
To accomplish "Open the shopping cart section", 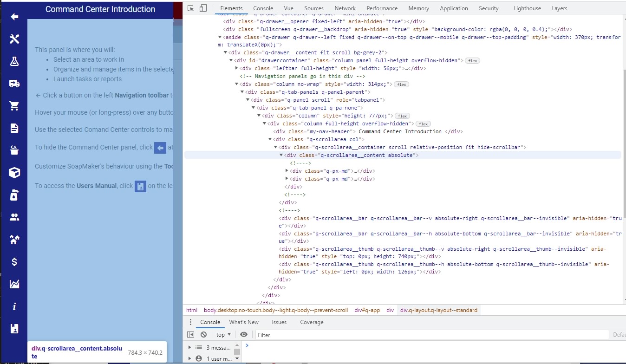I will click(14, 105).
